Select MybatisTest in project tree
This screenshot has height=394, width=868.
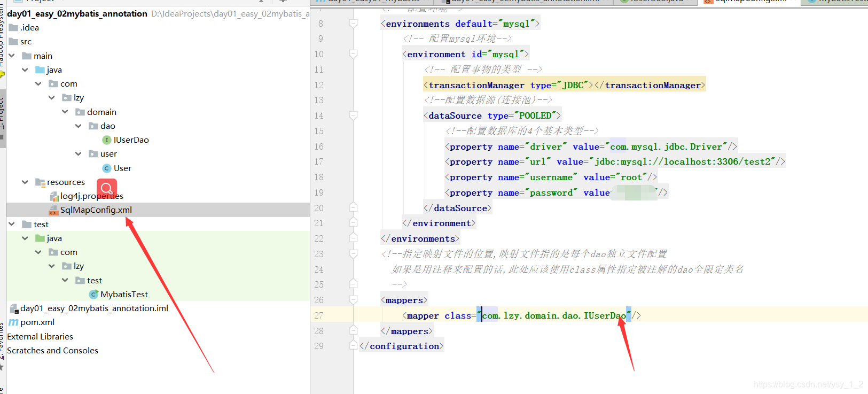[x=124, y=294]
